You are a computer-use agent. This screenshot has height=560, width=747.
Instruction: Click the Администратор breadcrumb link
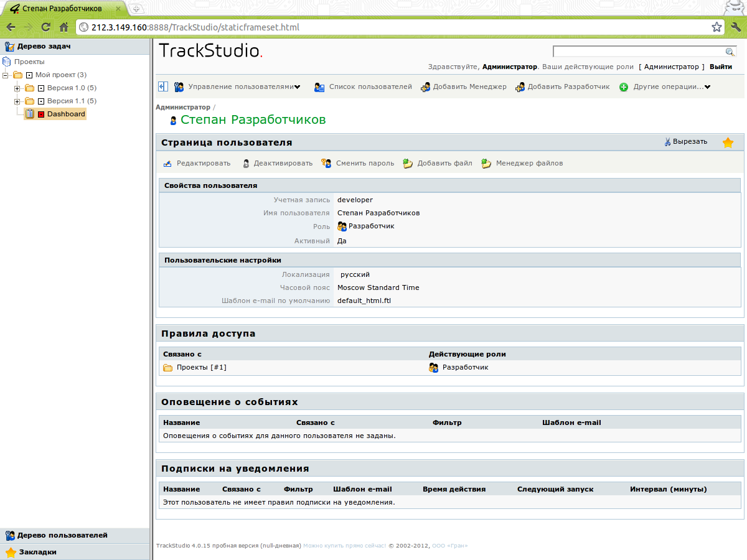click(x=183, y=108)
